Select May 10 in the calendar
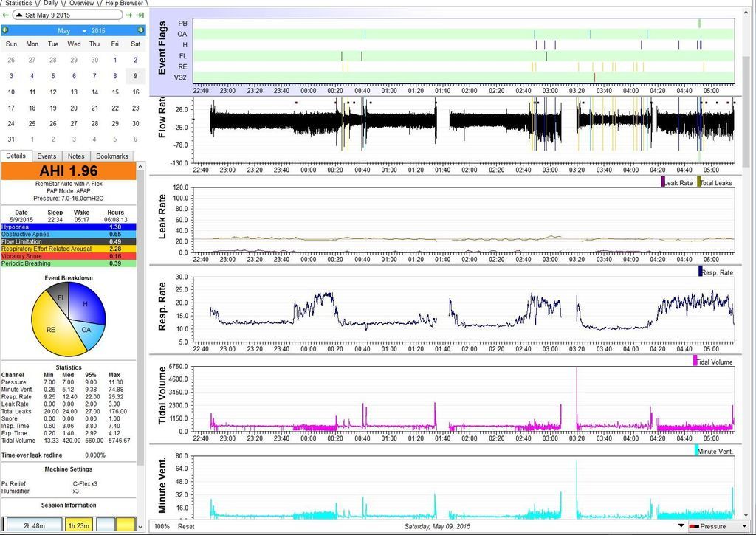 (11, 92)
